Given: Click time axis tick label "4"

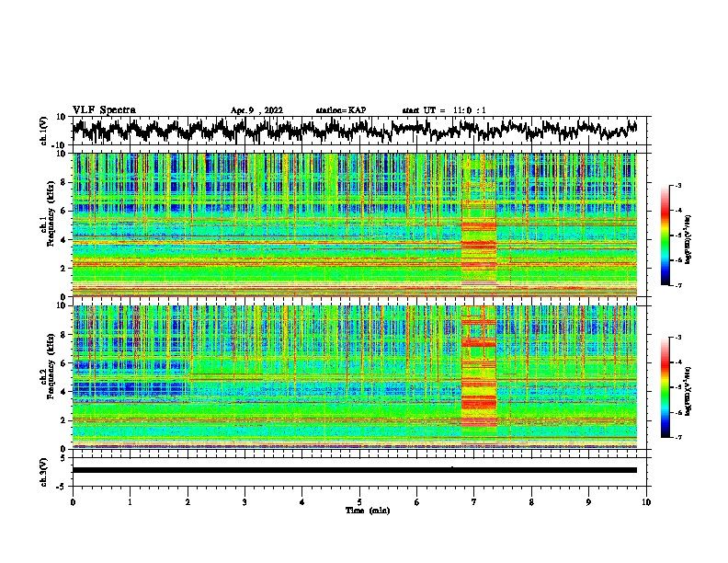Looking at the screenshot, I should pyautogui.click(x=302, y=502).
